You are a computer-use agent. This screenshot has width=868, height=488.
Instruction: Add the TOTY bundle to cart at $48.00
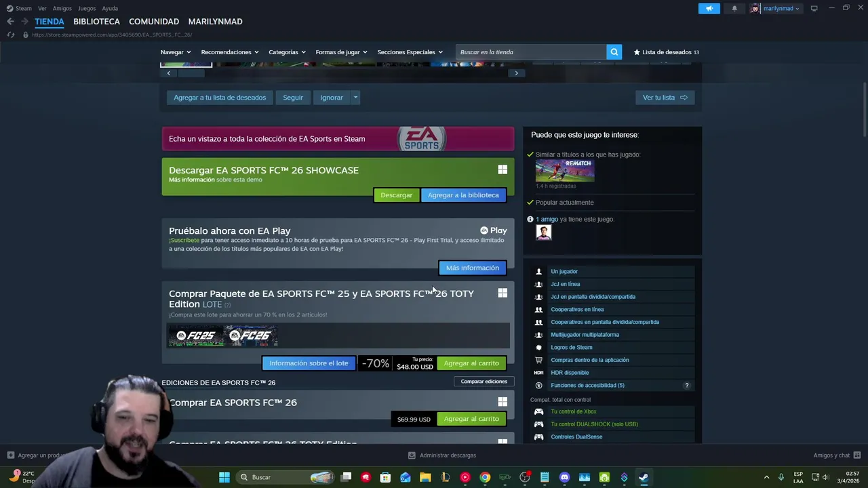pos(471,363)
